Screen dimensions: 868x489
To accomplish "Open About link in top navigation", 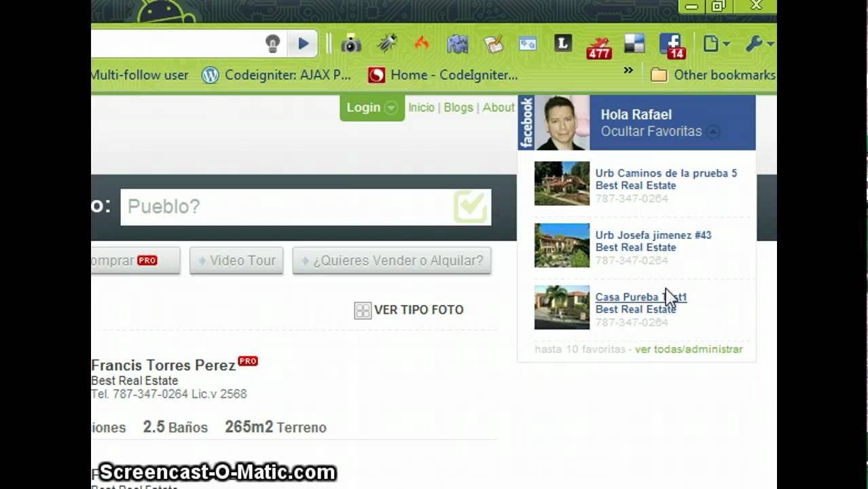I will [499, 107].
